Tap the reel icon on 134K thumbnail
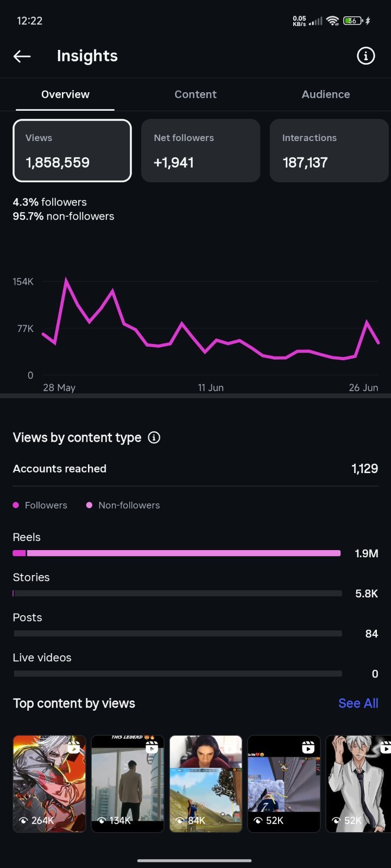The image size is (391, 868). pyautogui.click(x=152, y=748)
